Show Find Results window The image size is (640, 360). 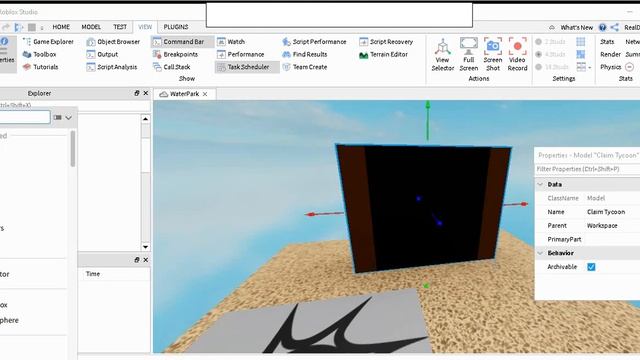[x=304, y=54]
